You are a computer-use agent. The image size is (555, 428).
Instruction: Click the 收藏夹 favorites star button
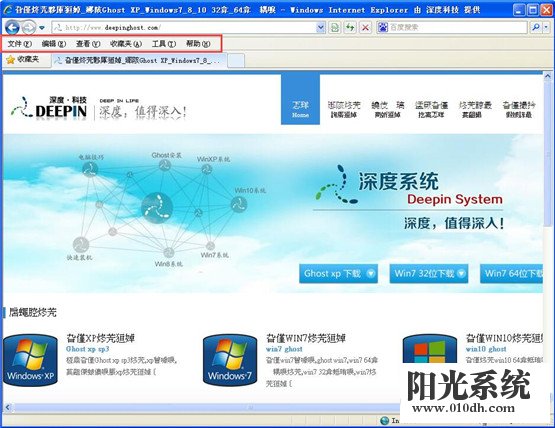tap(23, 59)
